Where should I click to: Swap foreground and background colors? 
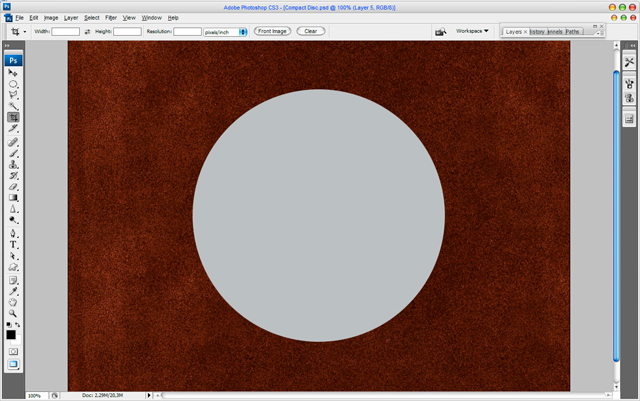[18, 325]
